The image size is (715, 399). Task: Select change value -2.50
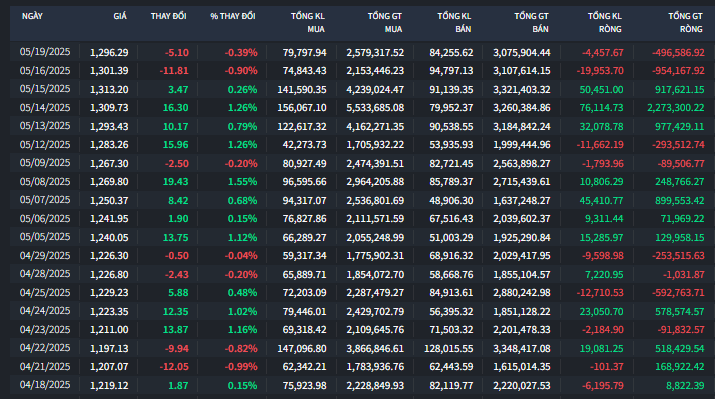coord(176,163)
